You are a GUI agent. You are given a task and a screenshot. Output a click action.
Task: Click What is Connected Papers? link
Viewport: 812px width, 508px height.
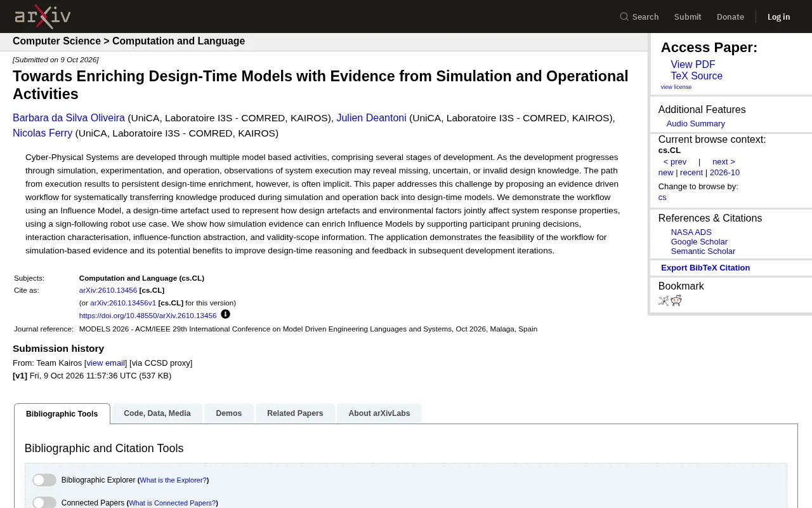[x=172, y=503]
